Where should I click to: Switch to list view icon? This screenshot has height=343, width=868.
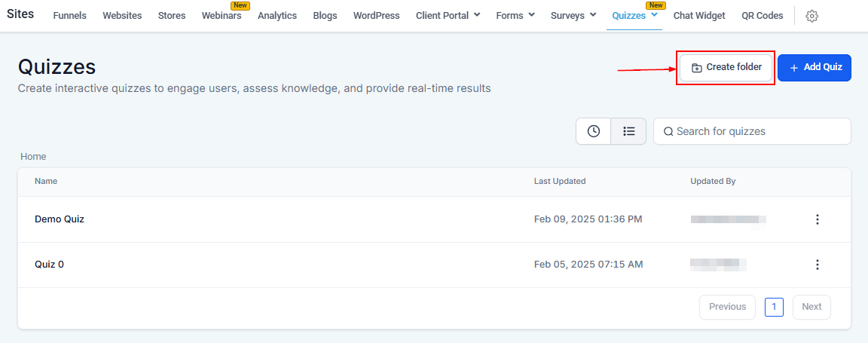click(x=628, y=131)
